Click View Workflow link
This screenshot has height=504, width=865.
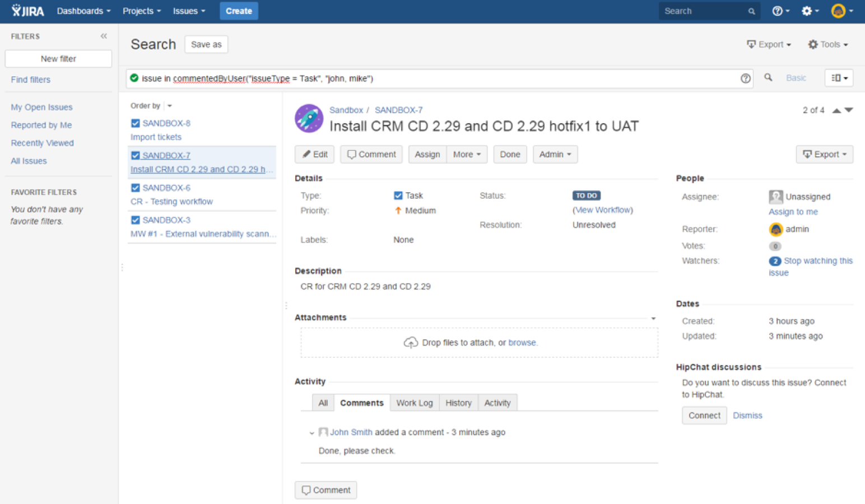point(603,210)
